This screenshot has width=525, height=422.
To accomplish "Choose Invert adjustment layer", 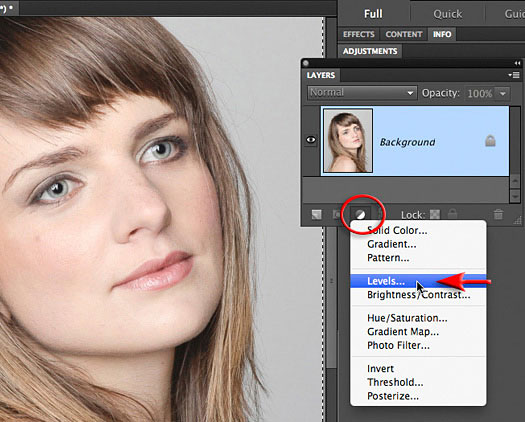I will (x=418, y=369).
